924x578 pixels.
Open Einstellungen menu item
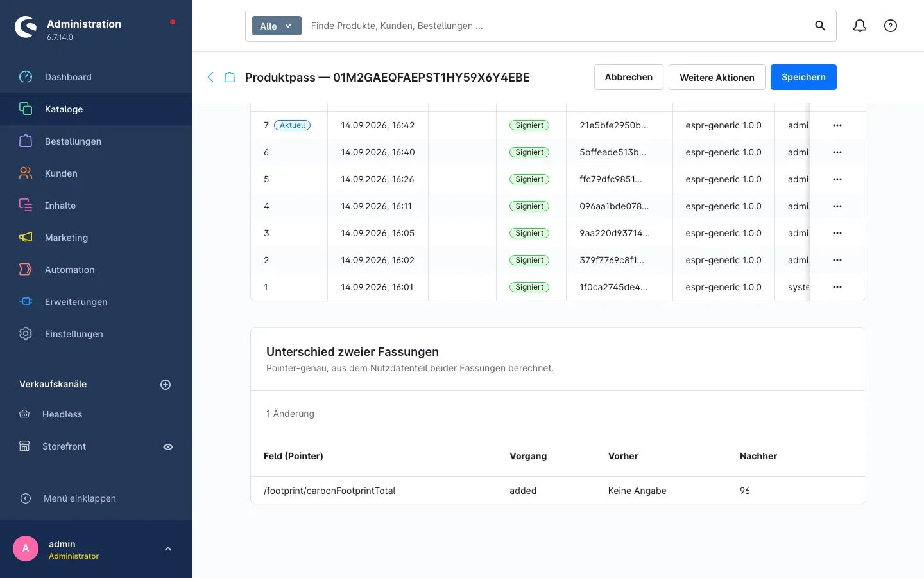(x=96, y=334)
